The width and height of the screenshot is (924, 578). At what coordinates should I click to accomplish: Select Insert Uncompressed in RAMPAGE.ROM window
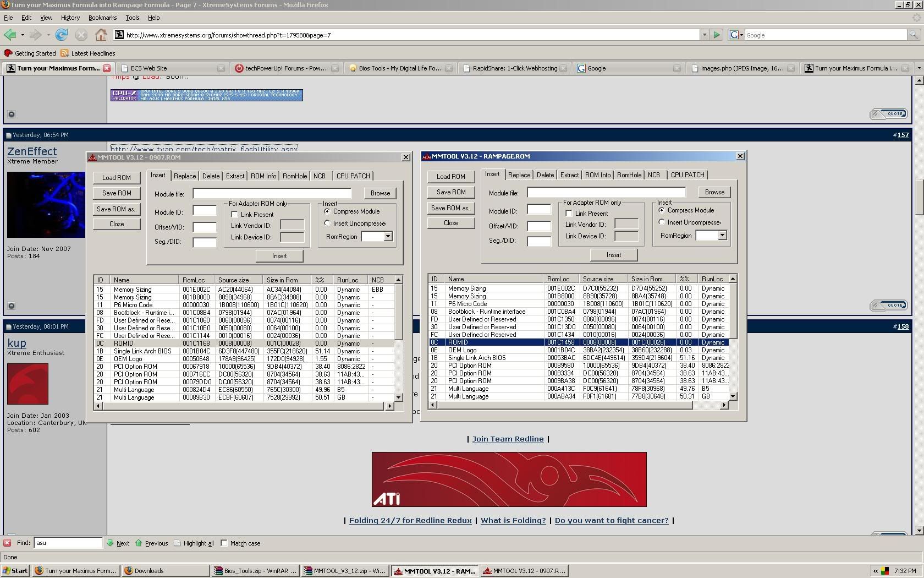point(662,222)
